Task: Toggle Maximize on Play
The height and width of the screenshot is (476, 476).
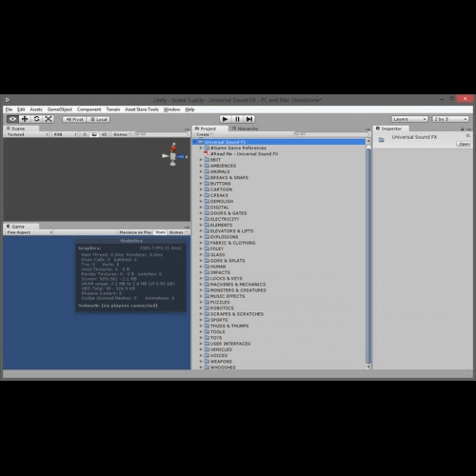Action: pyautogui.click(x=135, y=232)
